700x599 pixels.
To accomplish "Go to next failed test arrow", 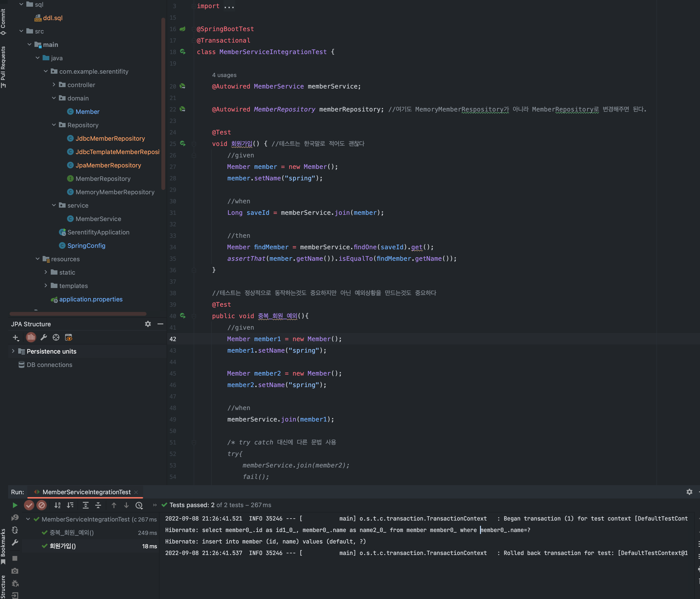I will 126,505.
